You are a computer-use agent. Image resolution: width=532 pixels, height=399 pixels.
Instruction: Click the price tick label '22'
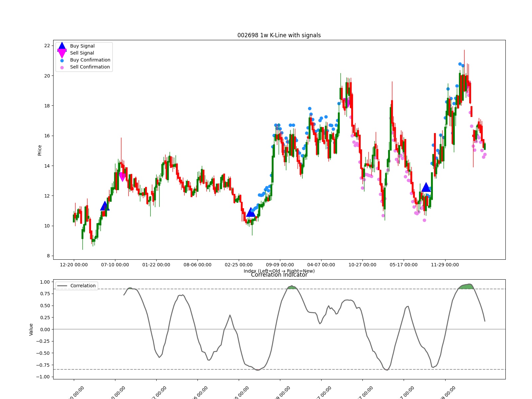point(47,46)
